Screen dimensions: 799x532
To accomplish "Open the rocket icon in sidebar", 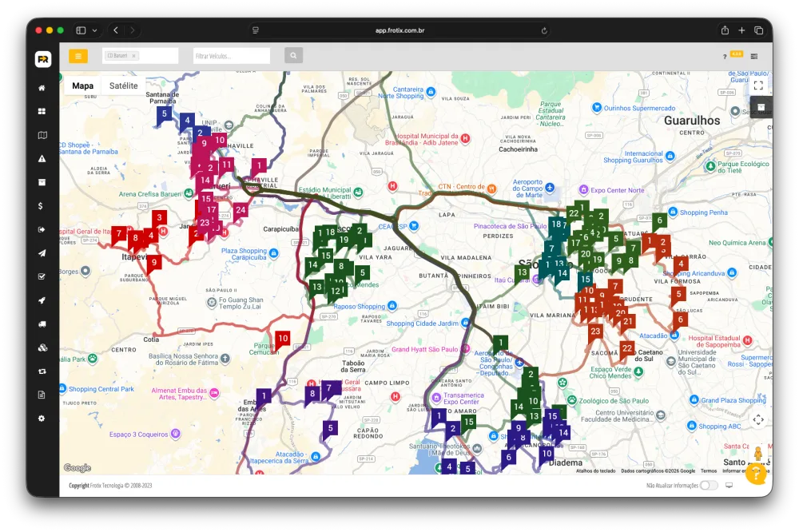I will click(42, 300).
